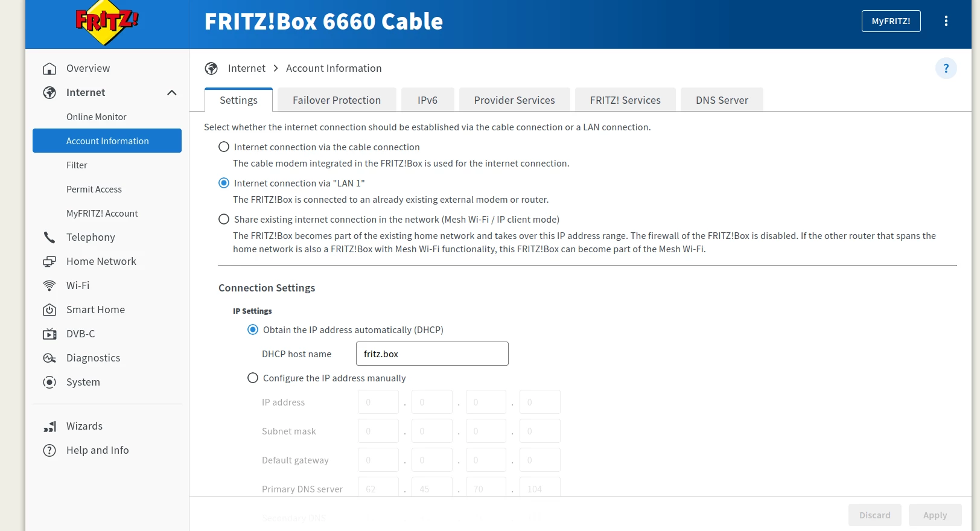Select Configure the IP address manually

click(253, 378)
